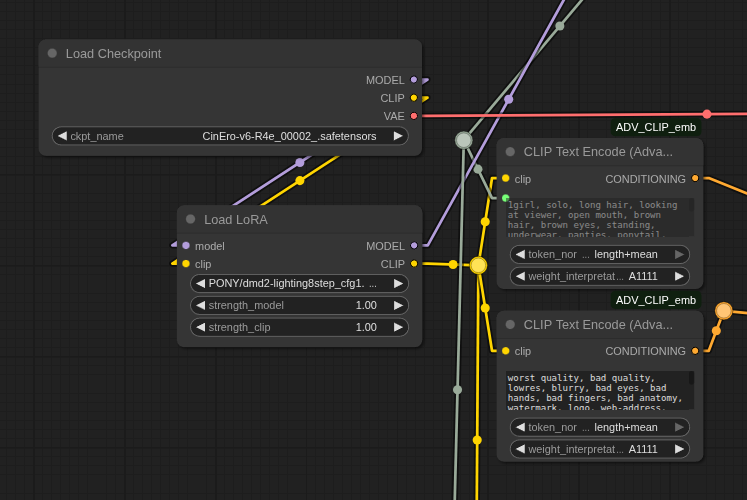Decrease strength_model with left arrow
This screenshot has width=747, height=500.
point(200,305)
